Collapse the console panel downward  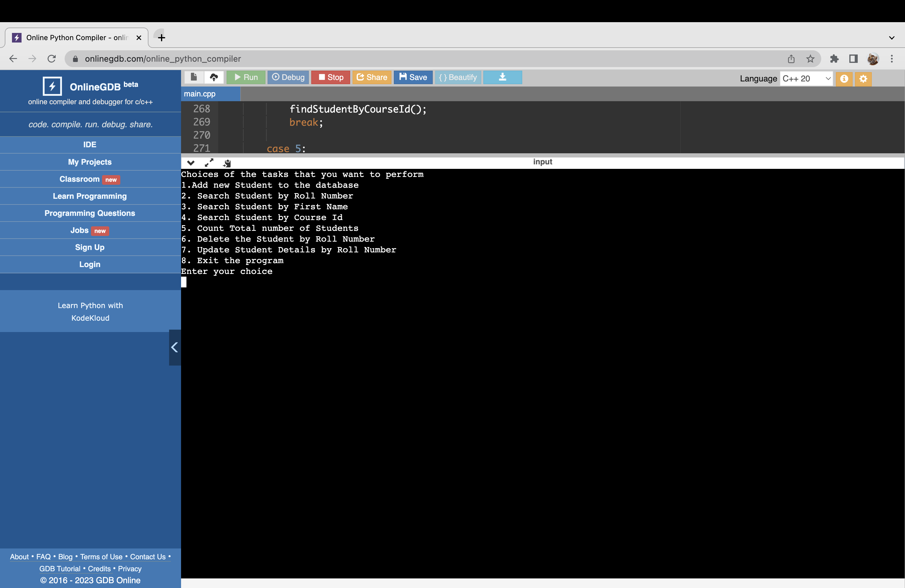(x=191, y=163)
